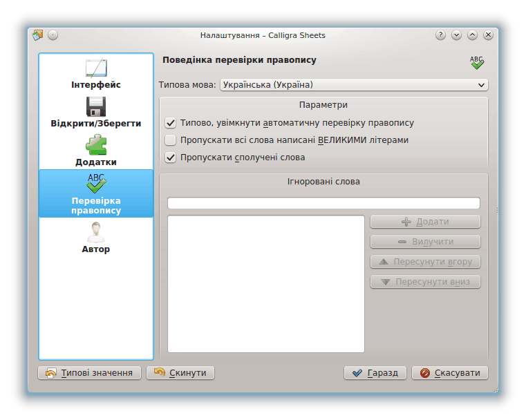This screenshot has width=526, height=420.
Task: Click the spell check ABC header icon
Action: pos(477,62)
